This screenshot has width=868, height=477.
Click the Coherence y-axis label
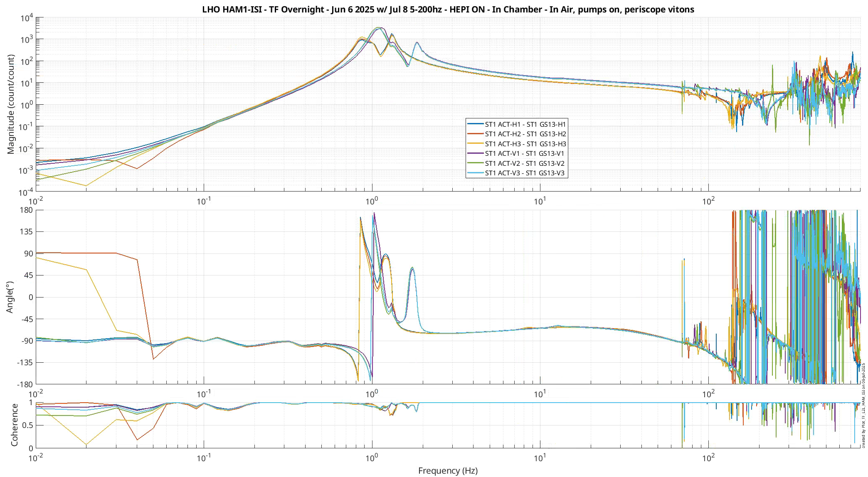(x=15, y=425)
